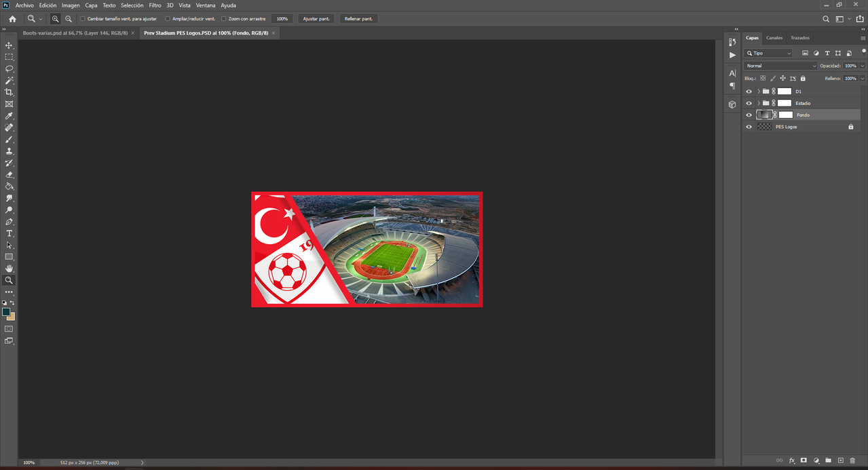Open the Normal blend mode dropdown
This screenshot has height=470, width=868.
pos(780,66)
